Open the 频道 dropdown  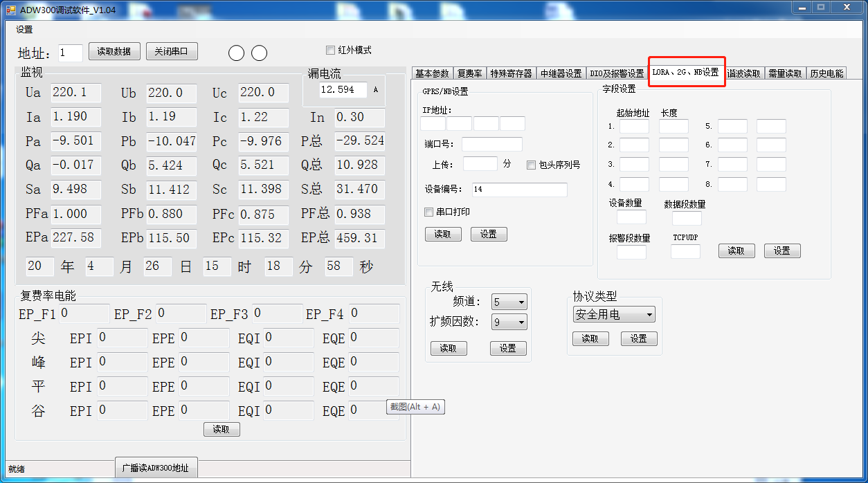(509, 302)
